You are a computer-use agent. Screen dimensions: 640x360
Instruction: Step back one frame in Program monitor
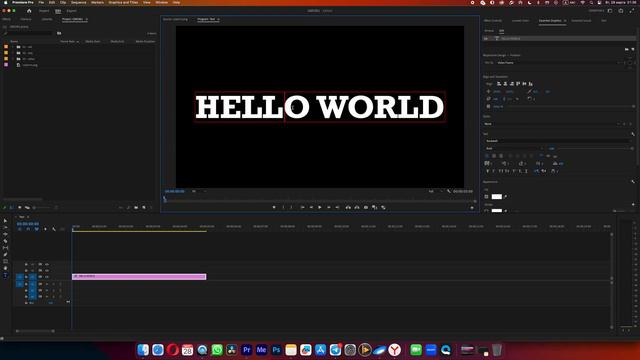pyautogui.click(x=311, y=207)
